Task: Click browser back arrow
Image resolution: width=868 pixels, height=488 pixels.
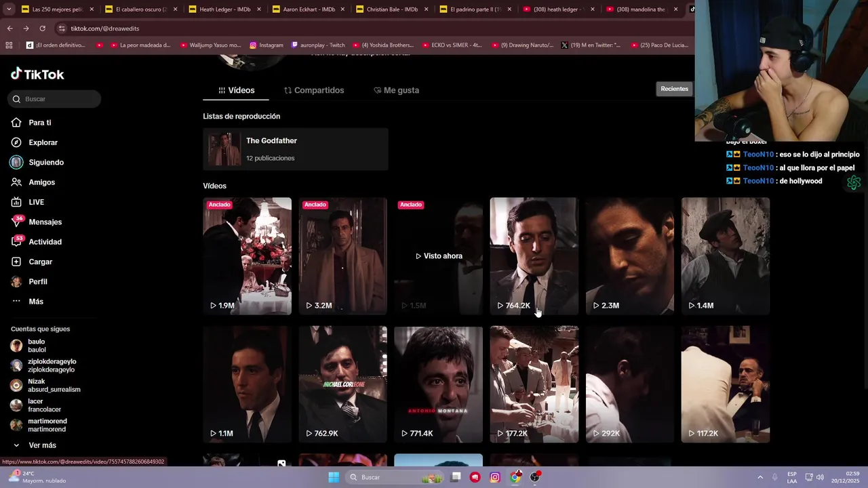Action: [9, 28]
